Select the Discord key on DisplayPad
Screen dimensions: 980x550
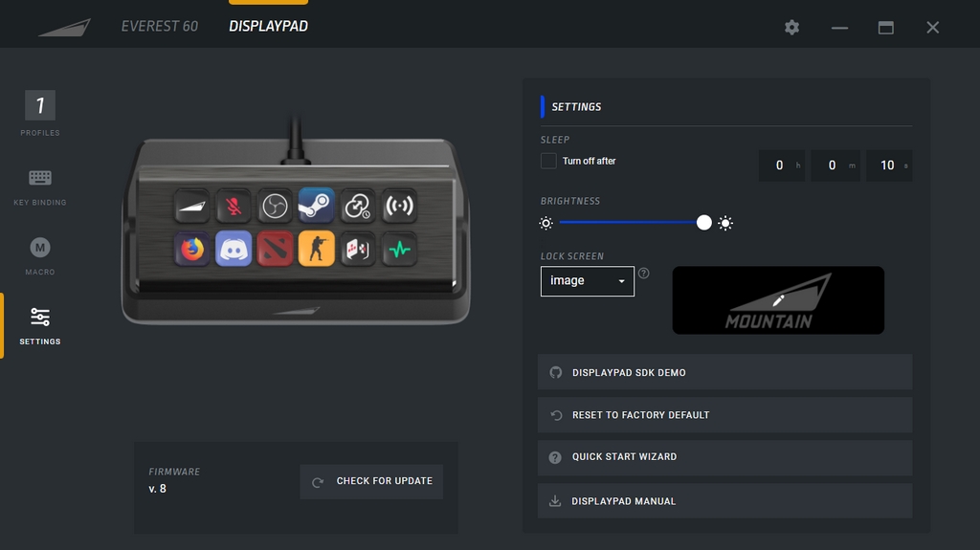click(234, 249)
